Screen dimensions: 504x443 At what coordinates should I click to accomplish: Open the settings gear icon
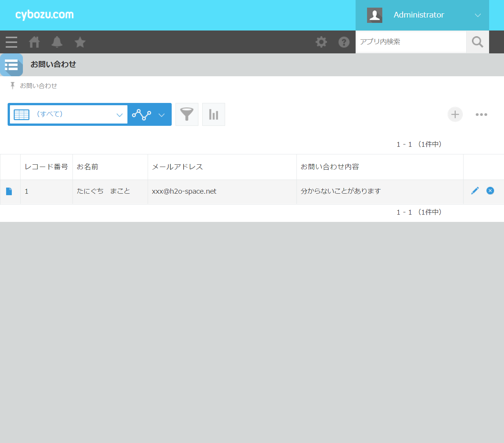pyautogui.click(x=321, y=42)
